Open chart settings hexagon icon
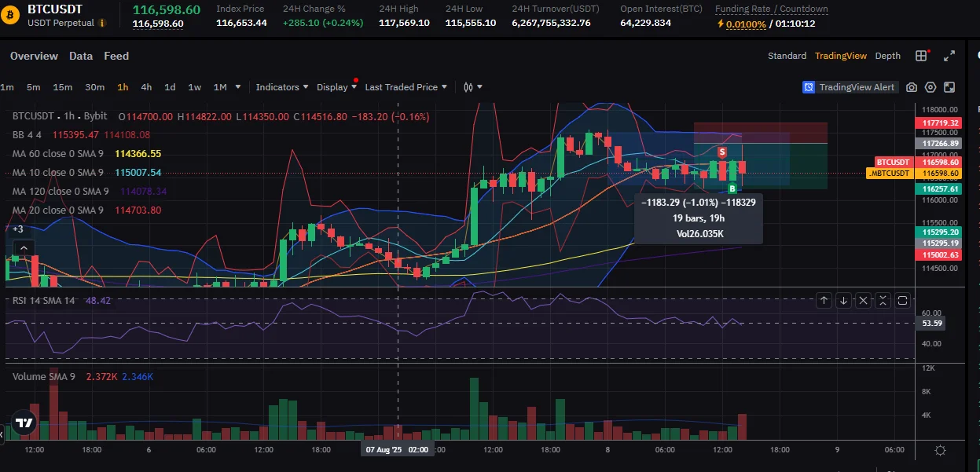This screenshot has height=472, width=980. tap(930, 87)
